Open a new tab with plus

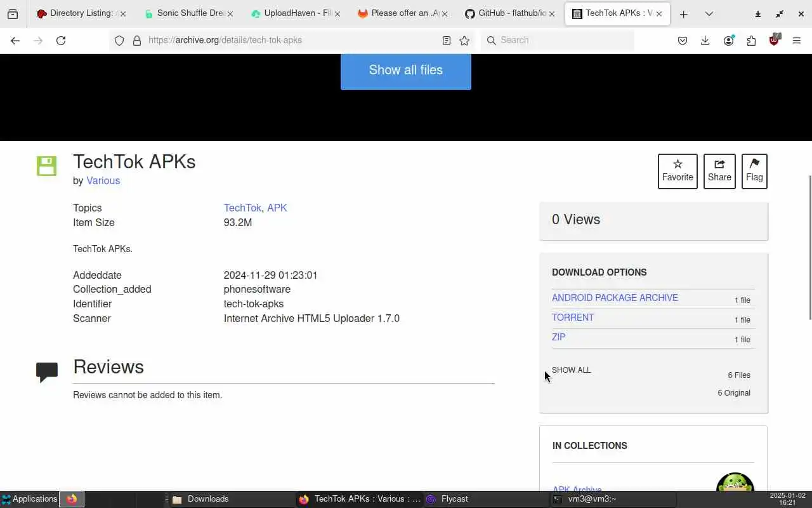coord(683,14)
